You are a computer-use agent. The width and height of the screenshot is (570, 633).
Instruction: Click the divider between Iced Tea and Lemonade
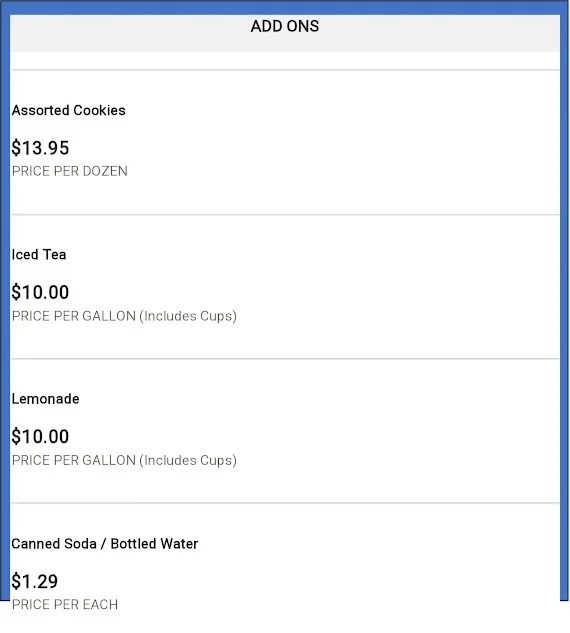[285, 358]
